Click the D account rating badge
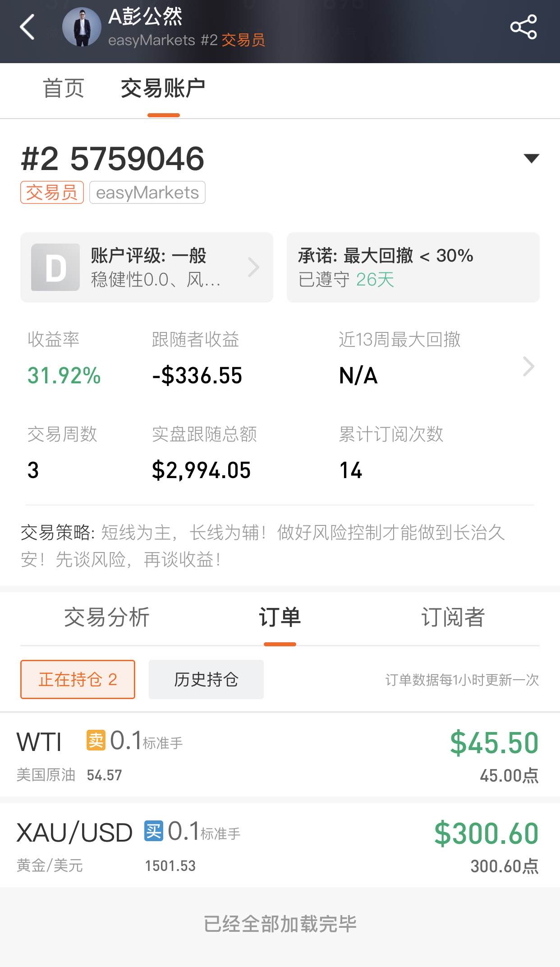The image size is (560, 967). (x=55, y=267)
